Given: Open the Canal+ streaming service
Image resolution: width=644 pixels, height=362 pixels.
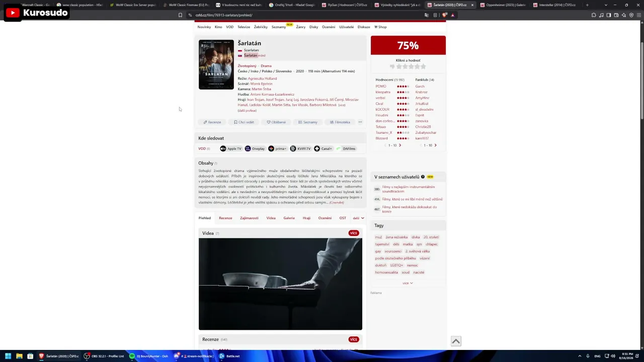Looking at the screenshot, I should (x=323, y=149).
